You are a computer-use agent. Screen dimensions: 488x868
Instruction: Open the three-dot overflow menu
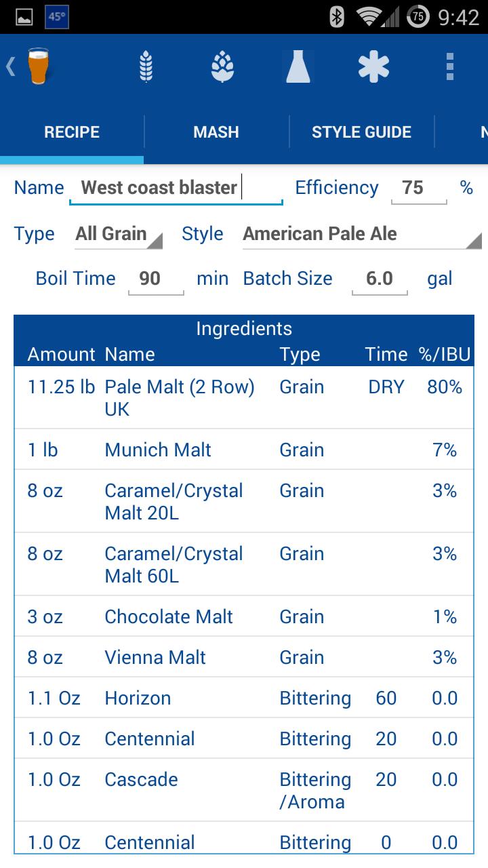pos(449,67)
